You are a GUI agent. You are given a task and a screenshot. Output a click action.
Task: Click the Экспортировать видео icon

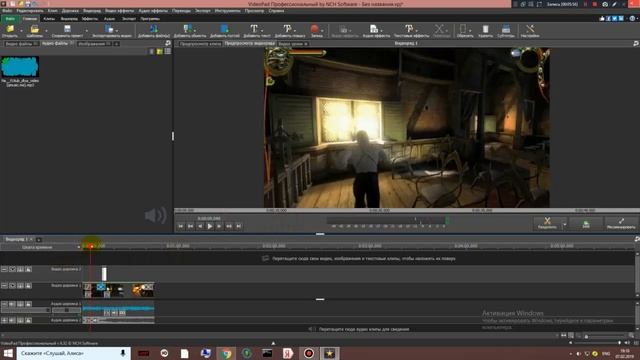109,29
